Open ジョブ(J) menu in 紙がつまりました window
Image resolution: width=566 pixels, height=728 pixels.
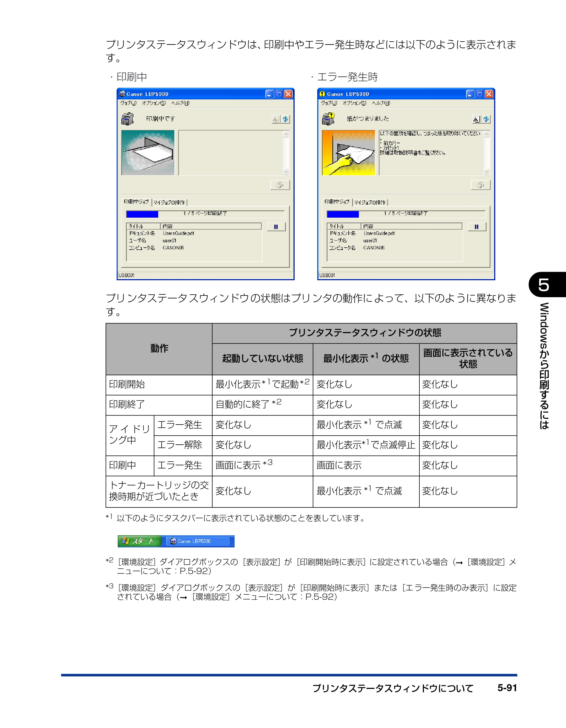329,103
